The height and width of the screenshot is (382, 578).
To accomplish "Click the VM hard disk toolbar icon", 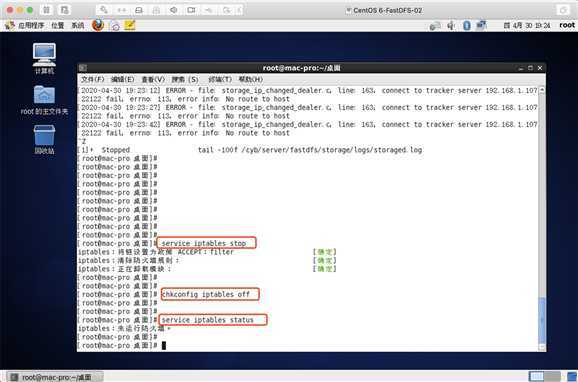I will 139,10.
